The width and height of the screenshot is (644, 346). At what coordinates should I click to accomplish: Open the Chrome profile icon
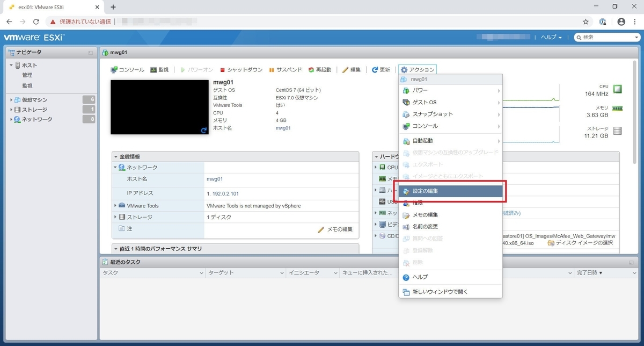pyautogui.click(x=621, y=21)
